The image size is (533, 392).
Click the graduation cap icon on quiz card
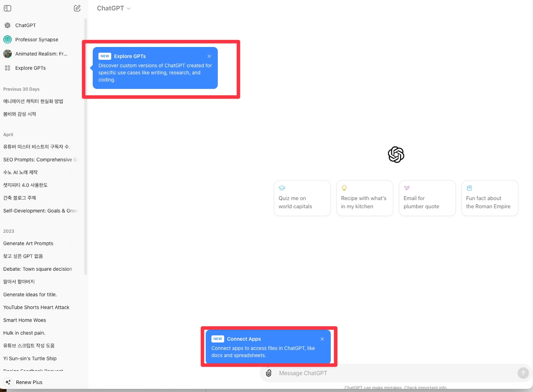(282, 188)
